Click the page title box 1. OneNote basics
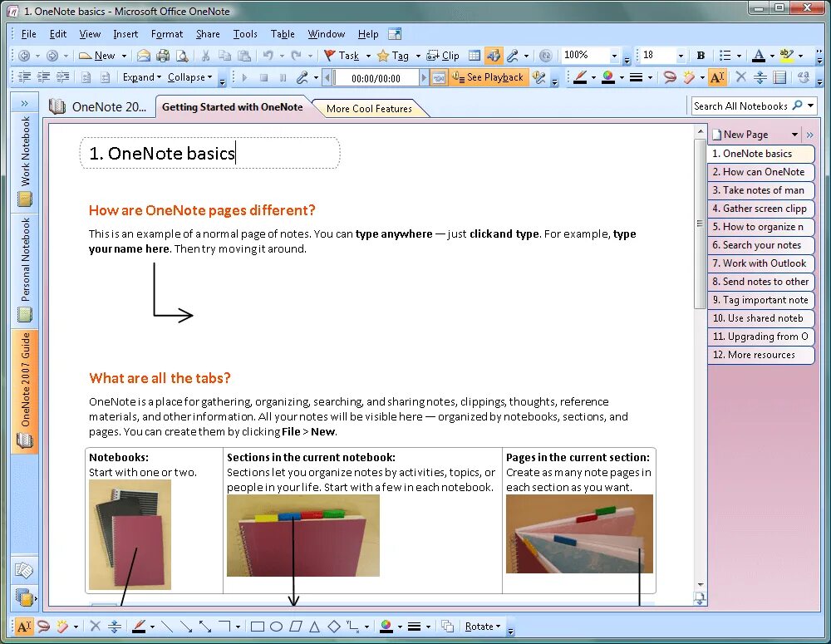This screenshot has width=831, height=644. click(x=210, y=153)
